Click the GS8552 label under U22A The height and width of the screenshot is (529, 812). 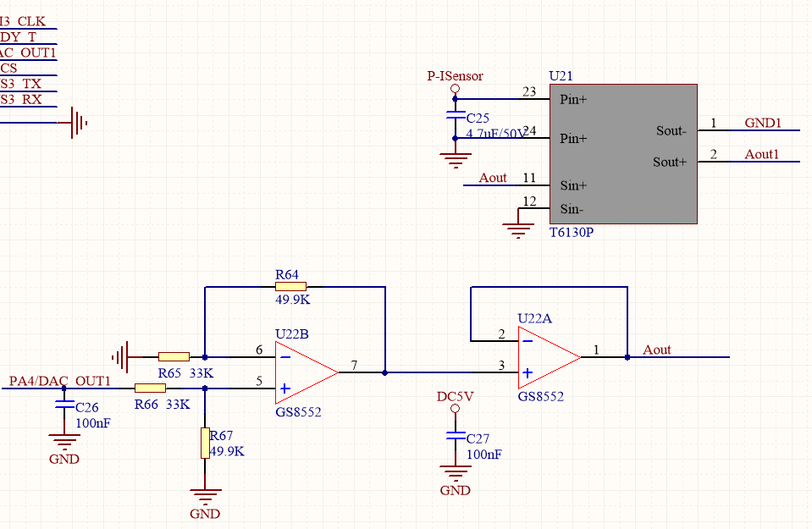[x=541, y=396]
